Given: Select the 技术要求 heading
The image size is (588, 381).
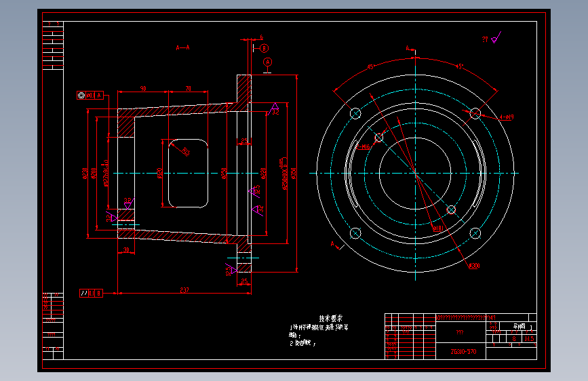Looking at the screenshot, I should point(331,319).
